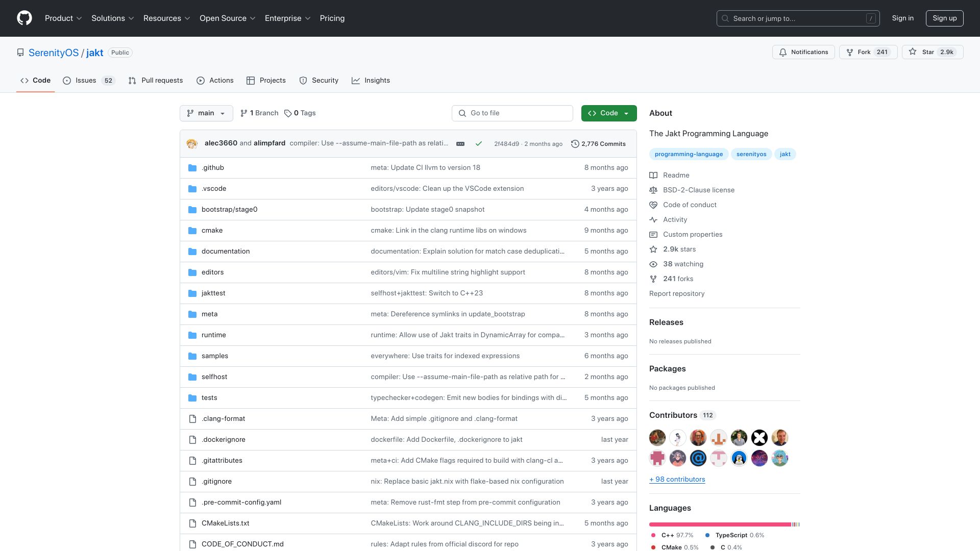The width and height of the screenshot is (980, 551).
Task: Fork the jakt repository
Action: tap(868, 52)
